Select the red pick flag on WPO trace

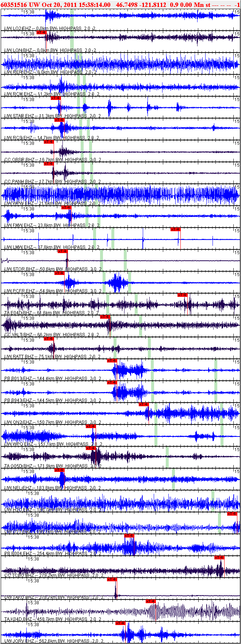click(x=91, y=426)
